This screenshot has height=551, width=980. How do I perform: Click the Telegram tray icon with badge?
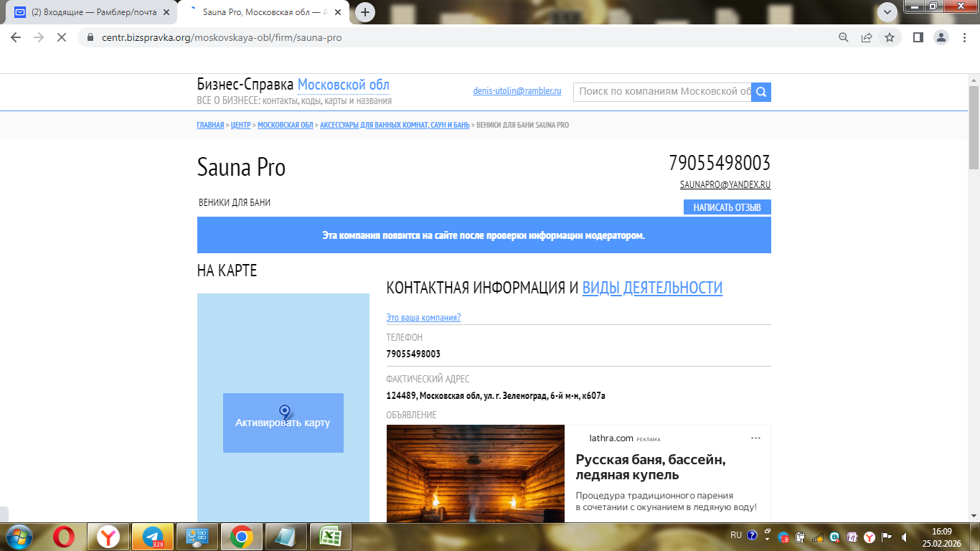[784, 537]
